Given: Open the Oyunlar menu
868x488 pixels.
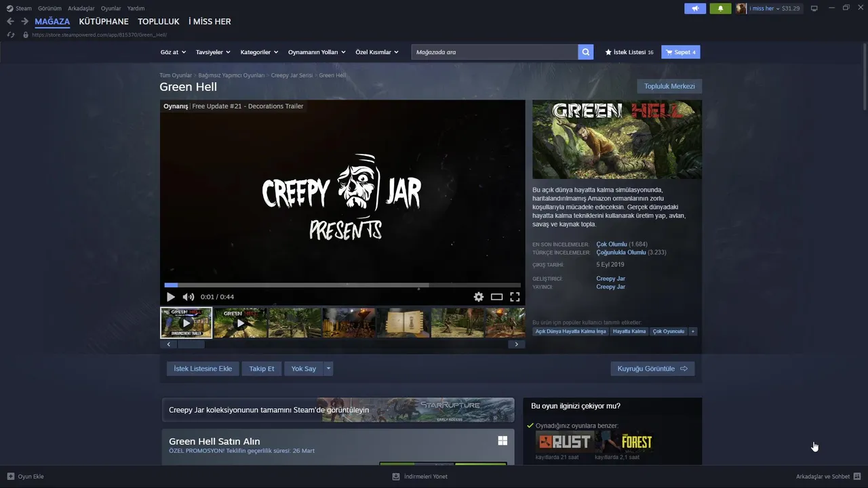Looking at the screenshot, I should [111, 8].
